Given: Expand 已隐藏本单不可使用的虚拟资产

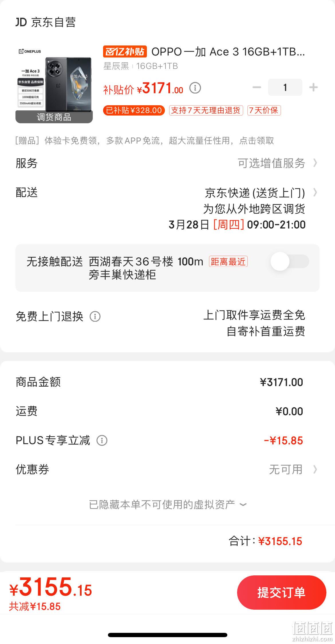Looking at the screenshot, I should [168, 504].
